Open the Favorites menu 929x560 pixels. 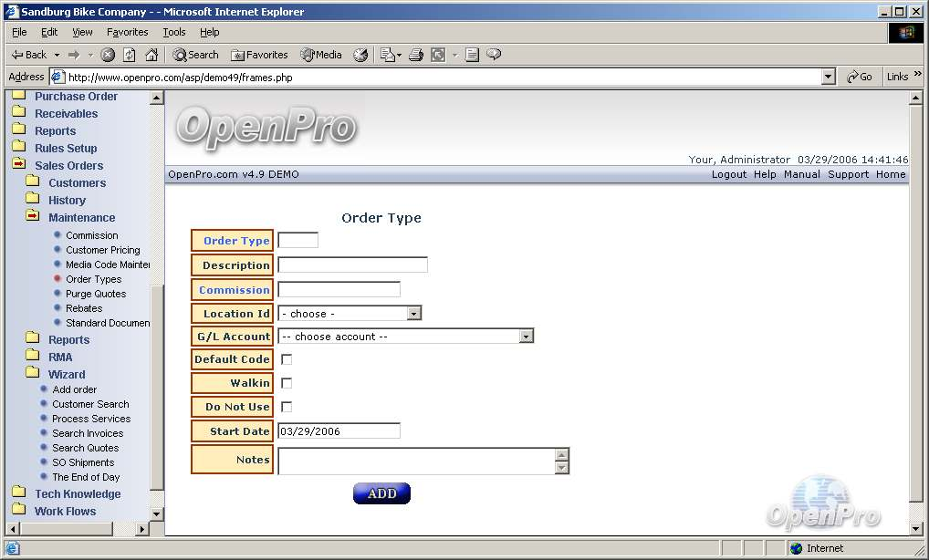[127, 32]
